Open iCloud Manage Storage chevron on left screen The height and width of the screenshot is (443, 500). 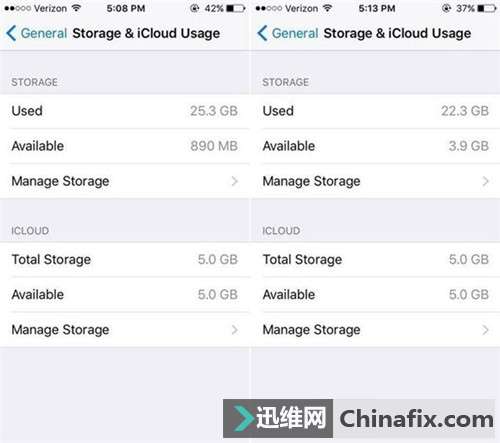pos(235,330)
